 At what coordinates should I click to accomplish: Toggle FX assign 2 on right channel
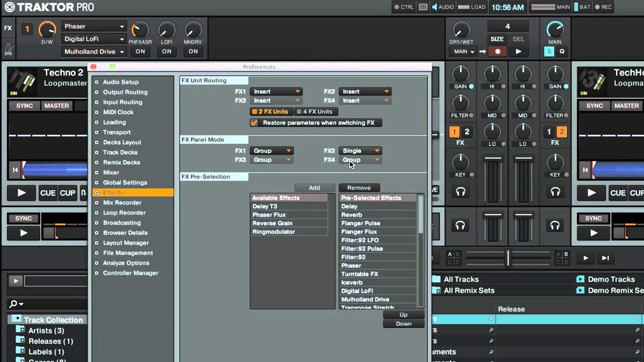pos(561,132)
